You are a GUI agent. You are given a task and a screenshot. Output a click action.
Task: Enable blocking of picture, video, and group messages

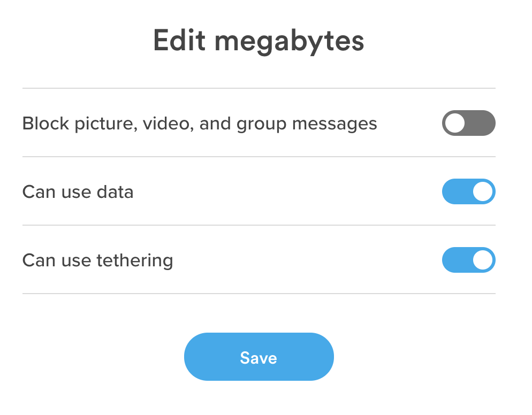coord(468,123)
